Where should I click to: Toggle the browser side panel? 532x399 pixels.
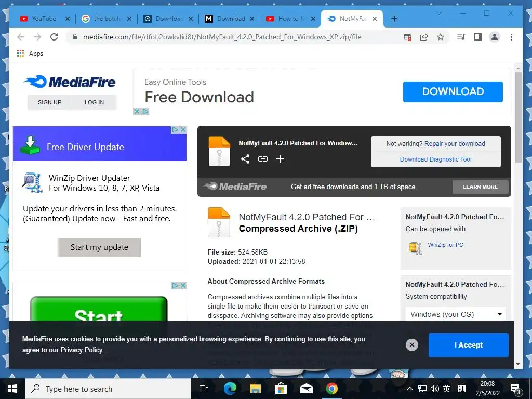pyautogui.click(x=478, y=37)
